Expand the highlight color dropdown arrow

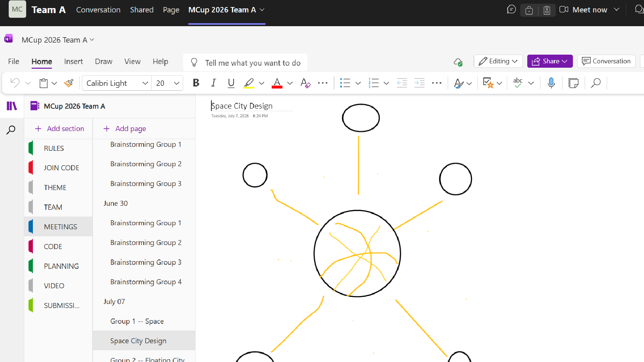click(x=262, y=83)
